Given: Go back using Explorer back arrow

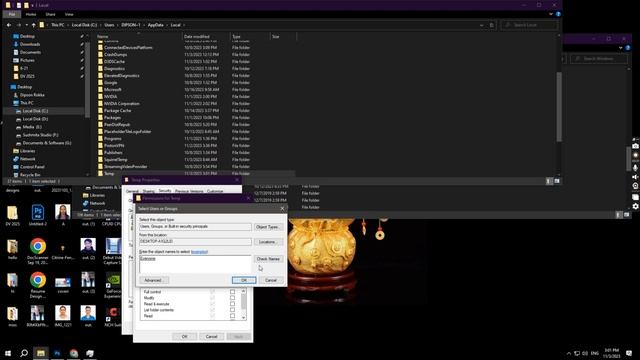Looking at the screenshot, I should (x=9, y=25).
